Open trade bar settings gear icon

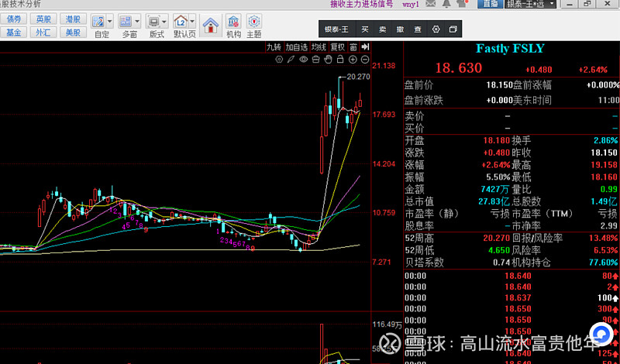point(436,29)
